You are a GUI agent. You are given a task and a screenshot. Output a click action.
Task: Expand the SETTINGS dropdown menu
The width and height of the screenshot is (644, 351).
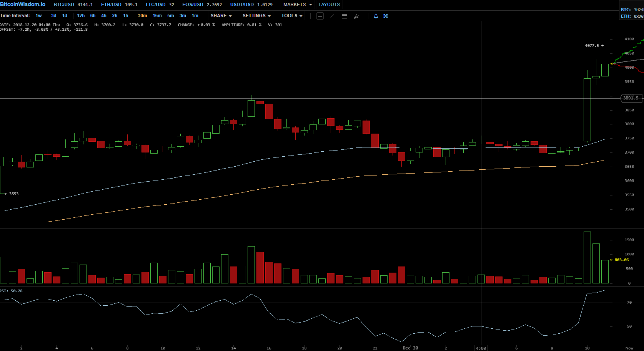(x=256, y=16)
